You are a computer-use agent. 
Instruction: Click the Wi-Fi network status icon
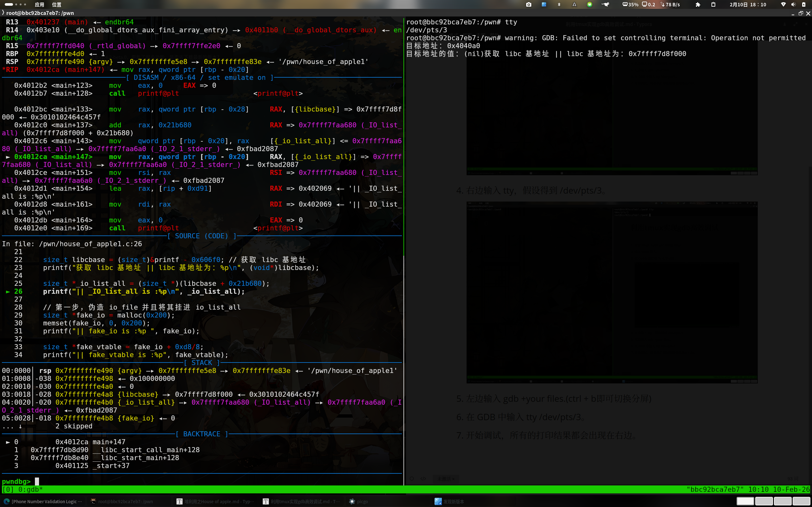pos(783,4)
